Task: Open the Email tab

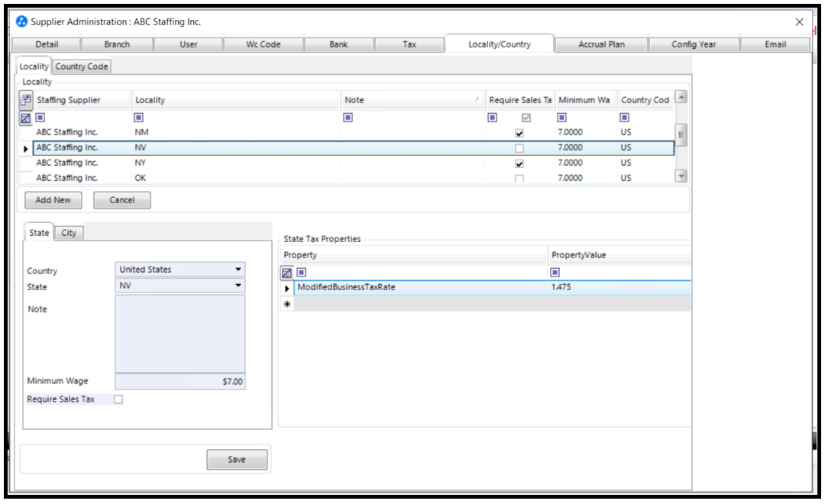Action: [775, 44]
